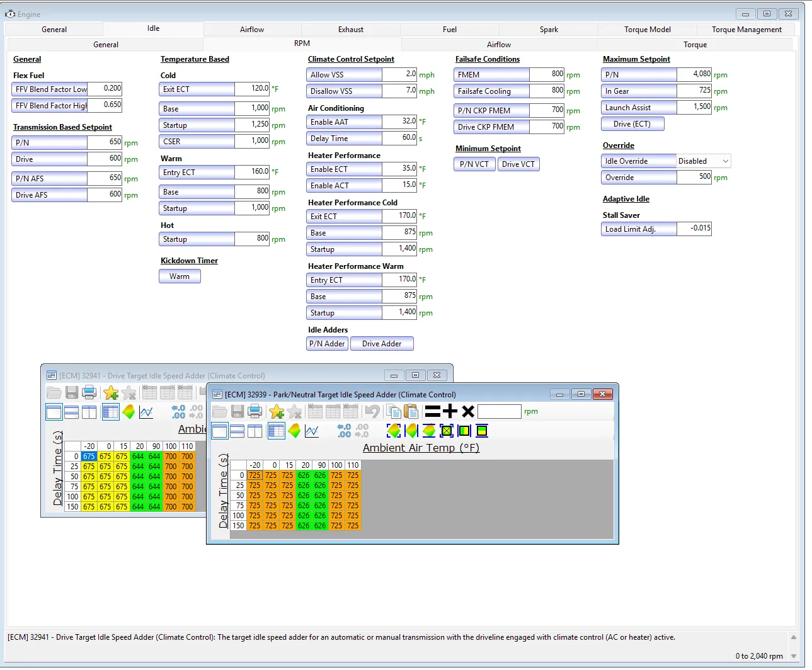Viewport: 812px width, 670px height.
Task: Click the Warm kickdown timer button
Action: [x=180, y=276]
